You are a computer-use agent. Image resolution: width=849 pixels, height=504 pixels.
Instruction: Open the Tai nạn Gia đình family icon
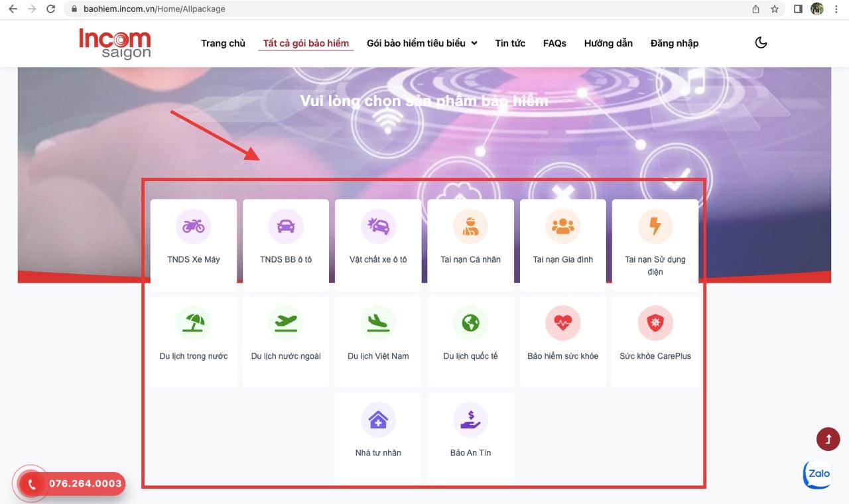[x=562, y=226]
